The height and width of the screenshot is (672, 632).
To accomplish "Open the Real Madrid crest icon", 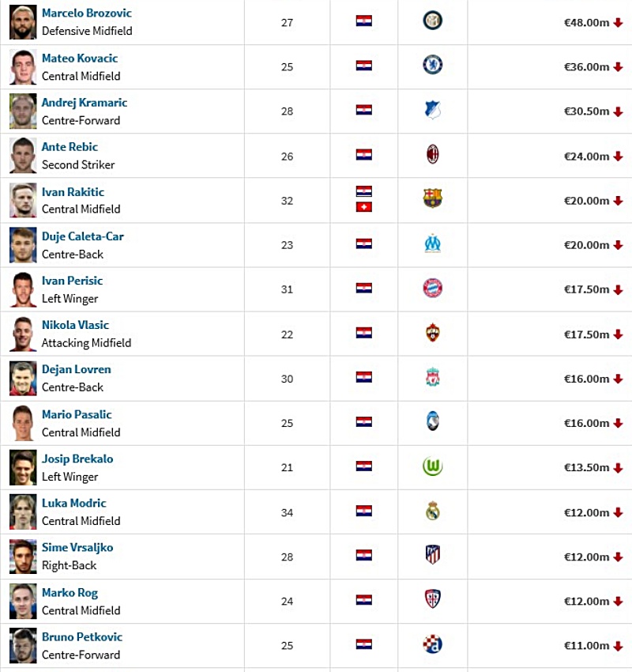I will click(x=432, y=511).
